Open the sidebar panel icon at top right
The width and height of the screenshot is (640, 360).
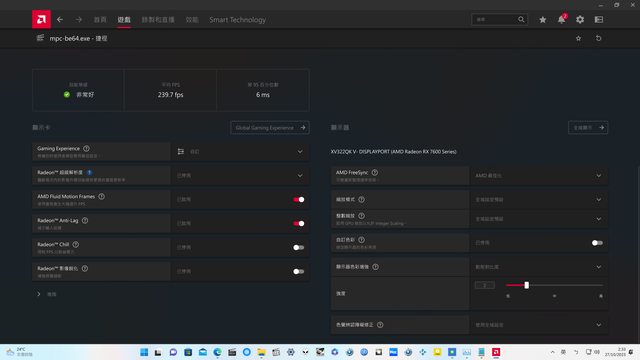[x=599, y=20]
